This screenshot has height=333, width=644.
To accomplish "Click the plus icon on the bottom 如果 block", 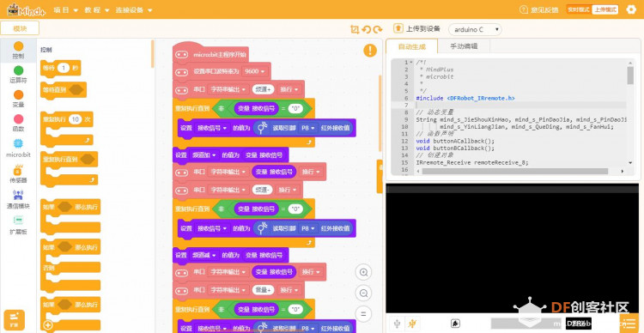I will click(x=48, y=325).
